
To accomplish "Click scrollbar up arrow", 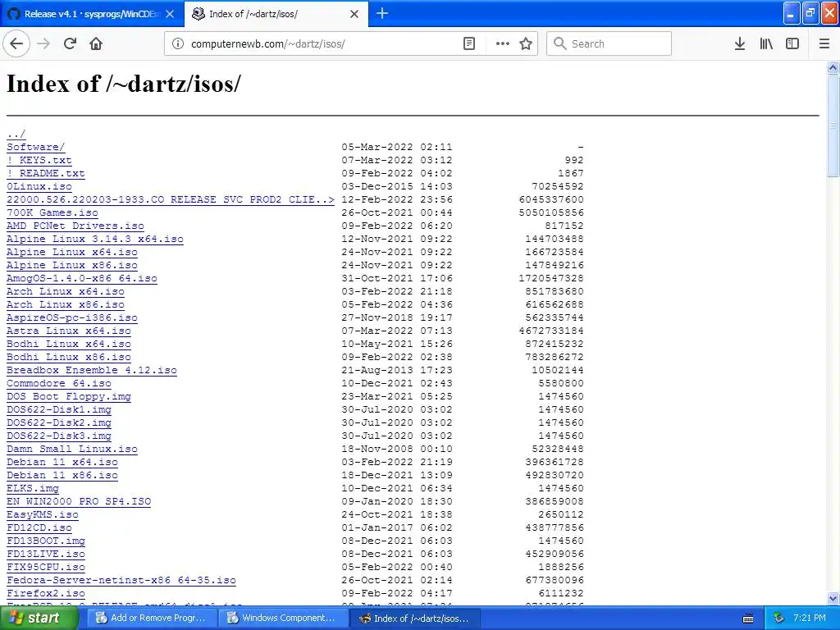I will [833, 67].
